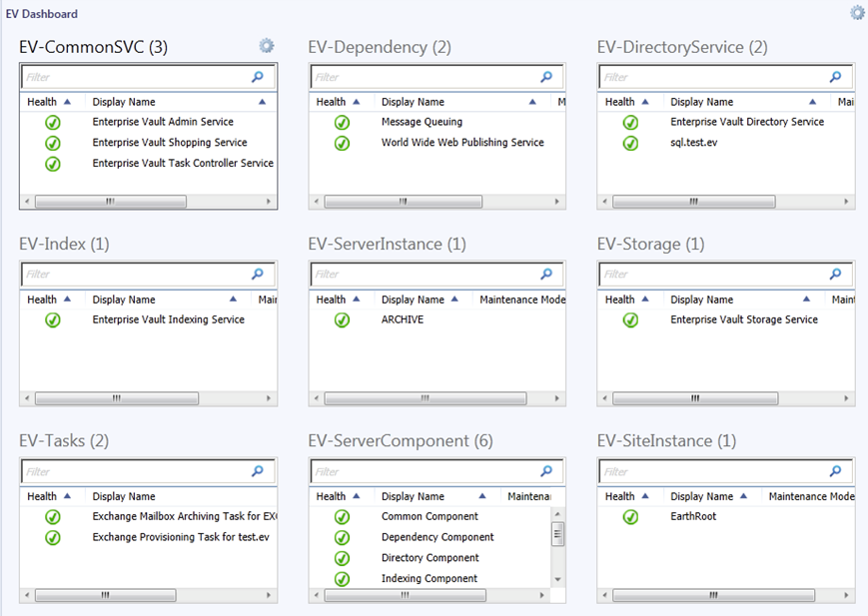Click EV-Storage horizontal scrollbar thumb

[x=695, y=398]
